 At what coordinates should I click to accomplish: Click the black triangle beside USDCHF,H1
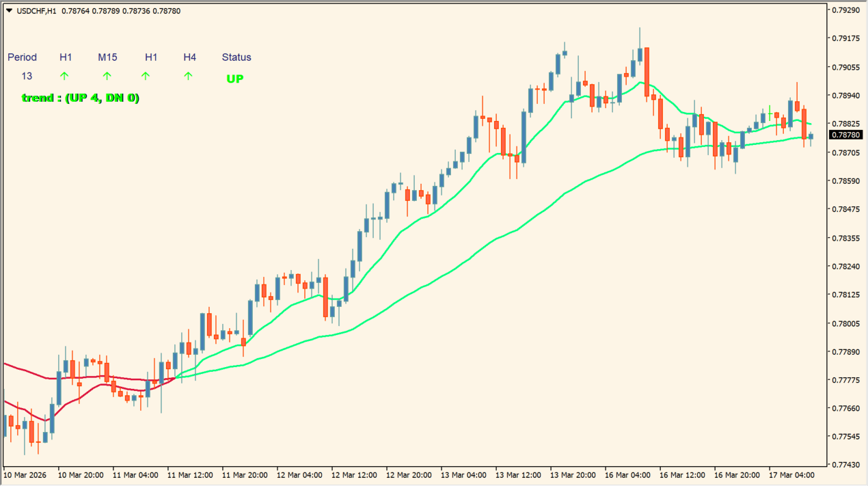(x=9, y=10)
